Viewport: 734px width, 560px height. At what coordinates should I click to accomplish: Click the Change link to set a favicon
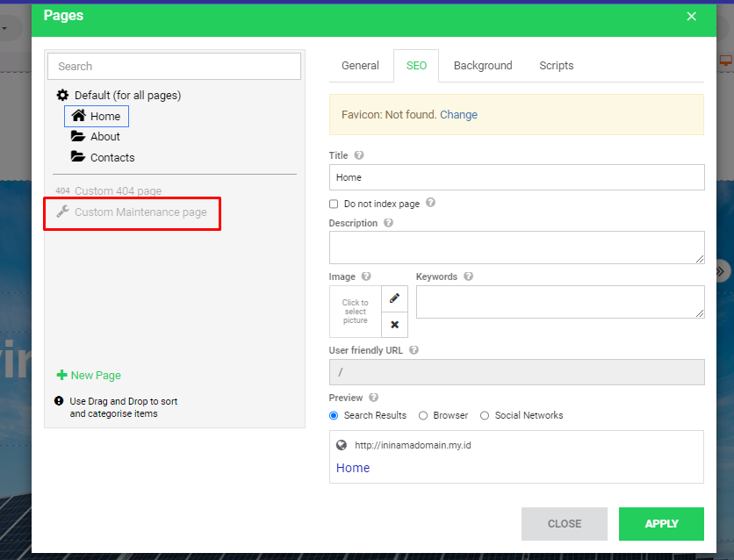[458, 114]
